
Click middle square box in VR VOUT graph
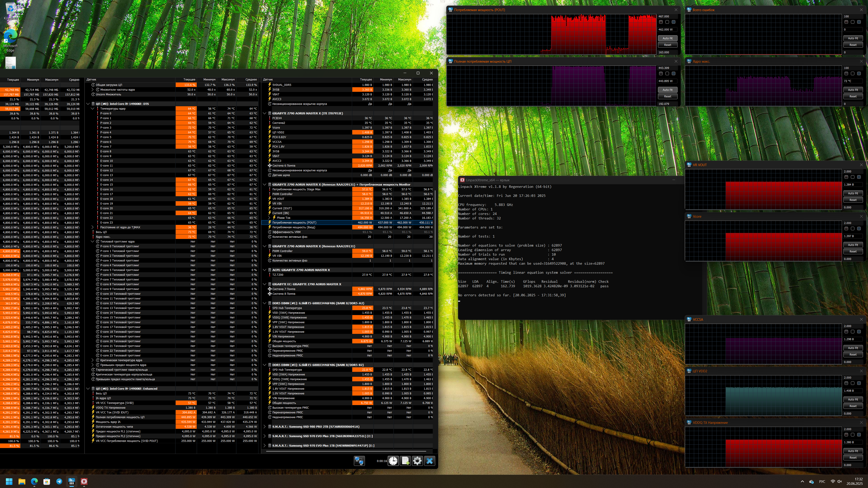(x=852, y=177)
